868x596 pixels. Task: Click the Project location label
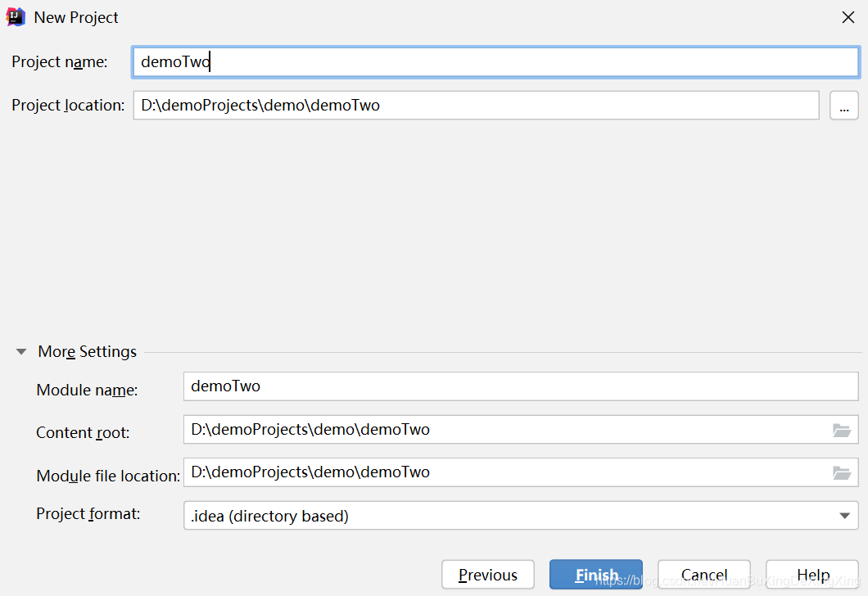click(68, 105)
